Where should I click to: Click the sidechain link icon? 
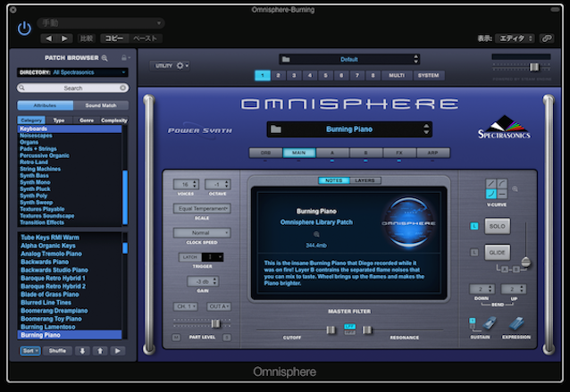(x=547, y=38)
